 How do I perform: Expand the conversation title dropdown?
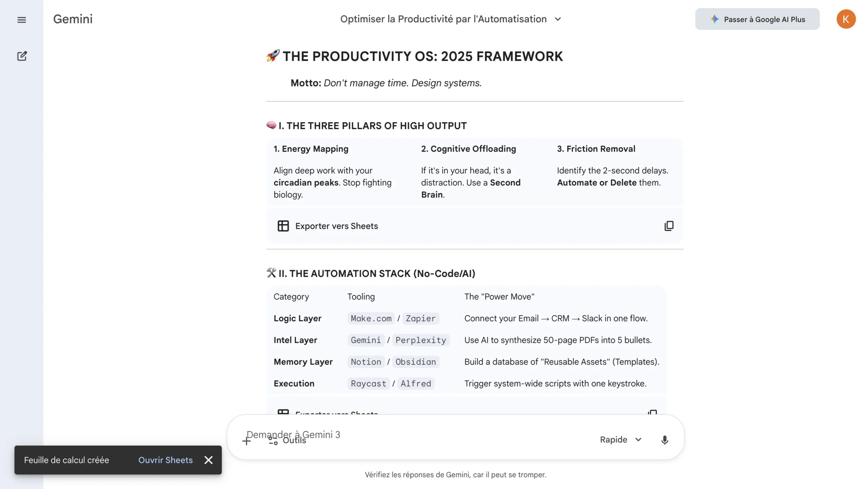558,19
